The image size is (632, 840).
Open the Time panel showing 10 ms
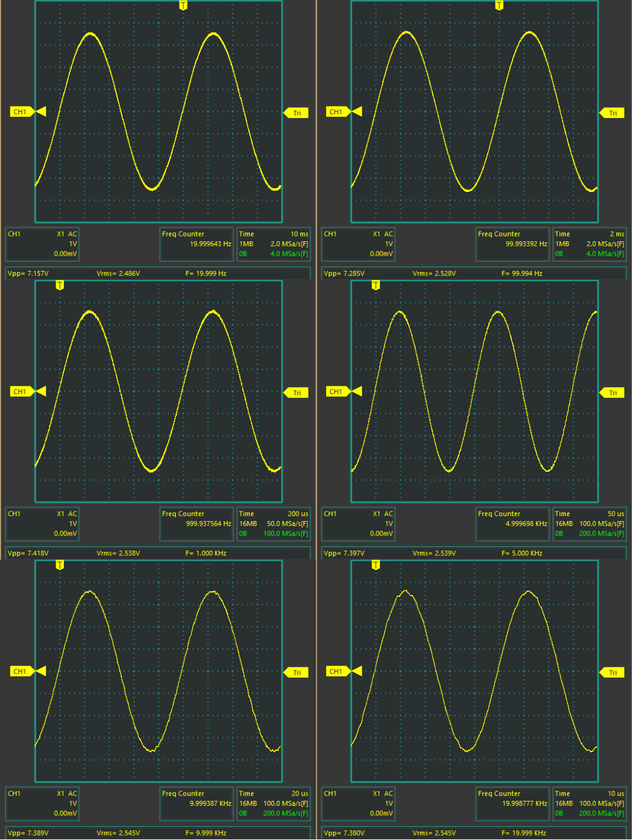point(273,244)
